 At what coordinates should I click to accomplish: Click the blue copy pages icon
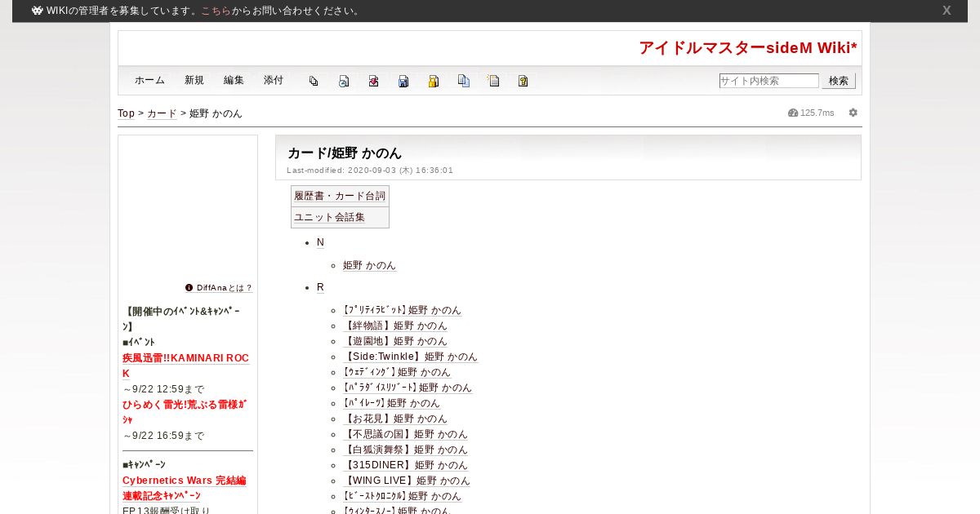tap(464, 81)
